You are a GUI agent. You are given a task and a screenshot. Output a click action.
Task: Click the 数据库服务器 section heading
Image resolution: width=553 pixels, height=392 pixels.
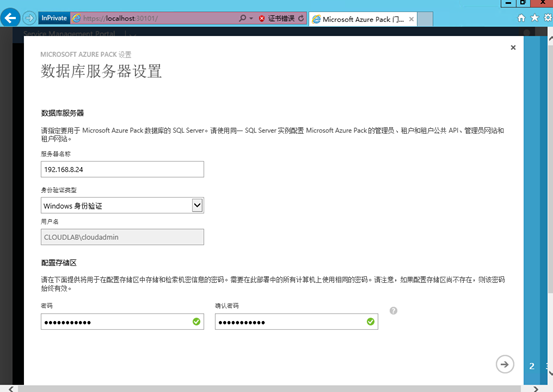click(x=62, y=113)
